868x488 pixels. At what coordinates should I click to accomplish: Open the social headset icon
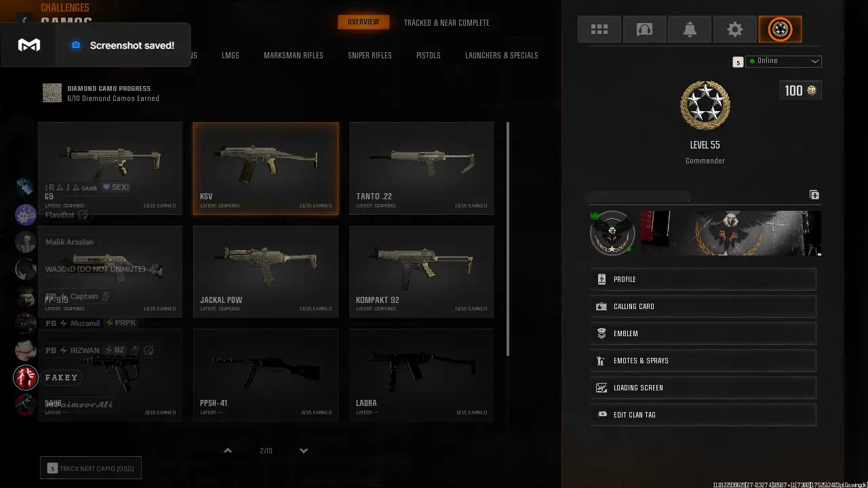[x=644, y=29]
